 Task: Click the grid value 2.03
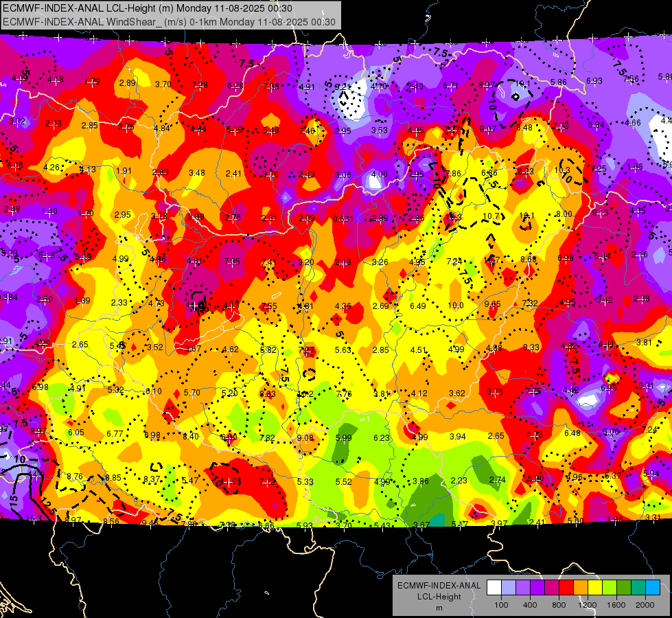coord(53,124)
